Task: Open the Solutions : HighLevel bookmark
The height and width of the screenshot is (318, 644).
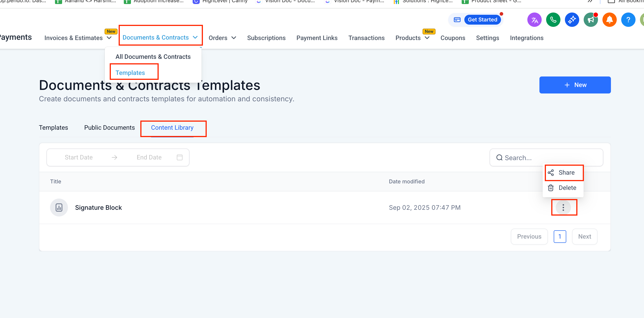Action: [x=423, y=2]
